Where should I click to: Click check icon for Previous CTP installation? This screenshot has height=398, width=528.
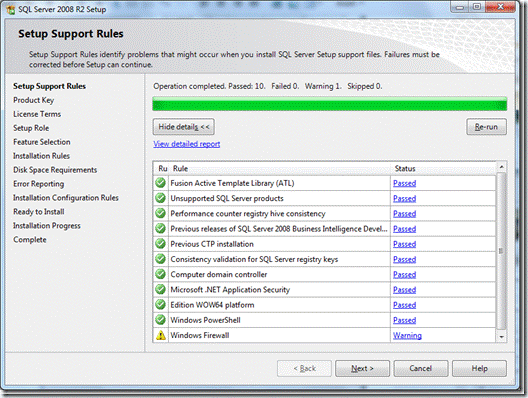(161, 243)
